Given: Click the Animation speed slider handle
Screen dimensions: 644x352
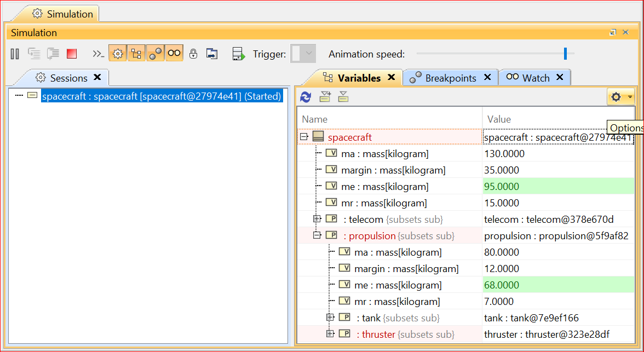Looking at the screenshot, I should tap(565, 54).
